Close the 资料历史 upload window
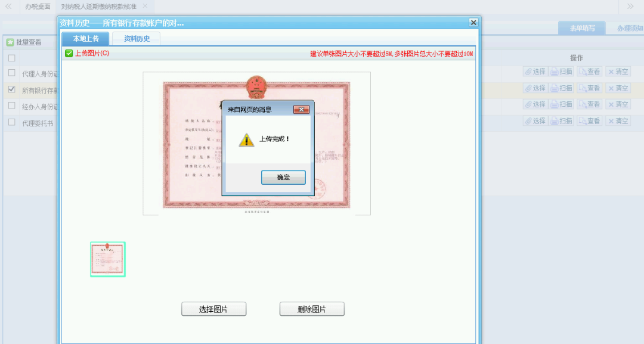Image resolution: width=644 pixels, height=344 pixels. point(473,23)
